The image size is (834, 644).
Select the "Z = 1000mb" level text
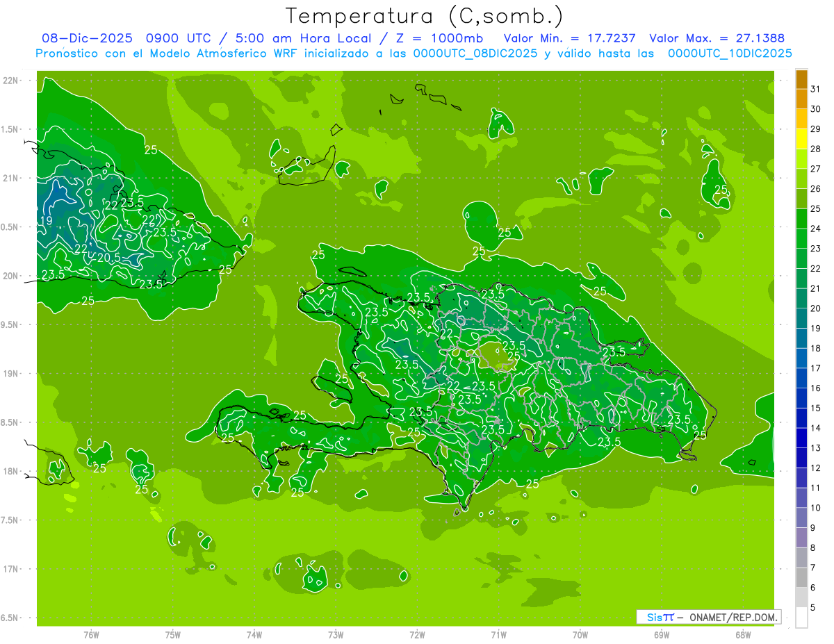(x=440, y=38)
